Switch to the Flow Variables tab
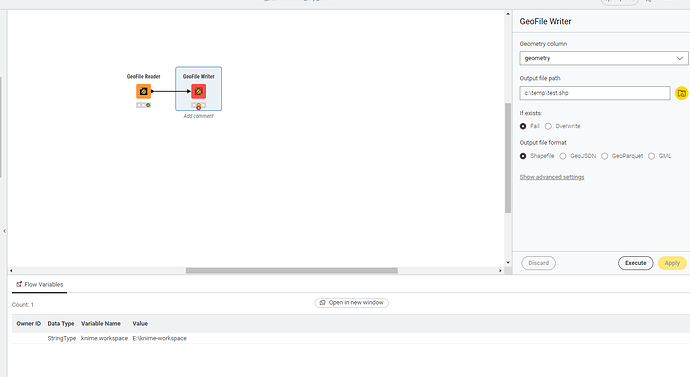This screenshot has width=690, height=377. [x=40, y=285]
